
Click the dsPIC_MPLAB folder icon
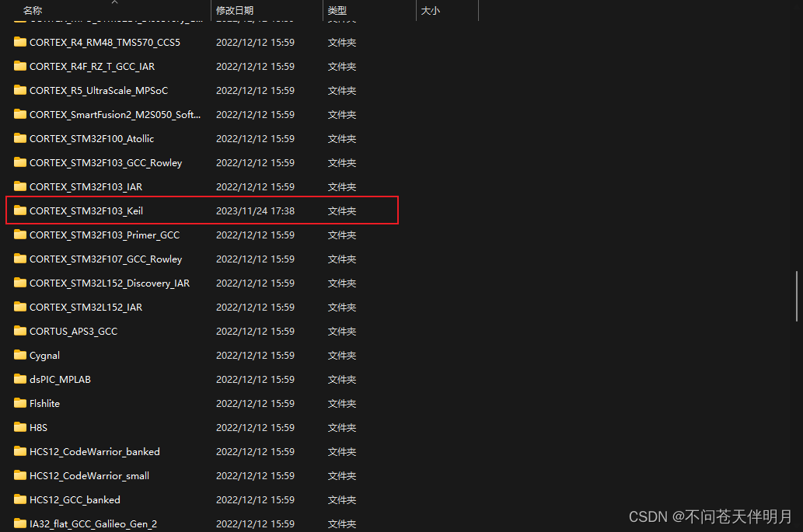point(20,378)
